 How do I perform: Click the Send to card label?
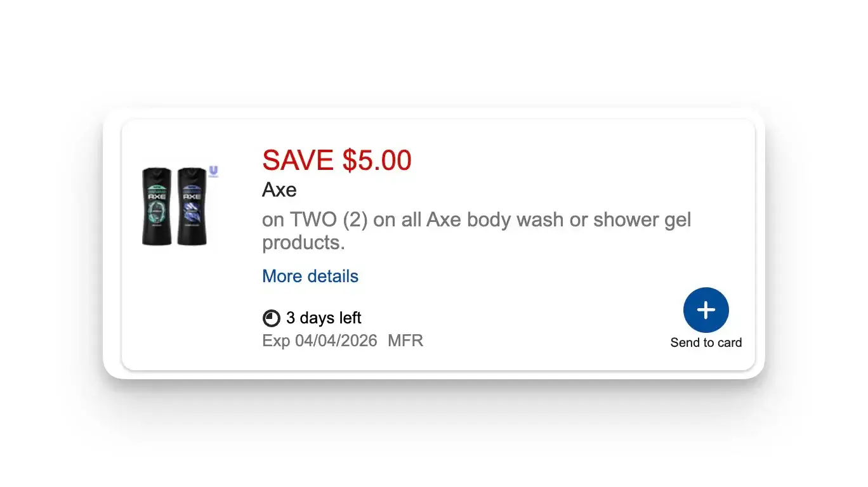pos(706,343)
